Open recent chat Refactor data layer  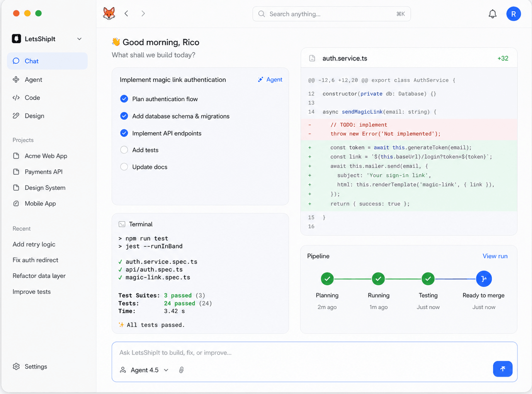pos(39,276)
